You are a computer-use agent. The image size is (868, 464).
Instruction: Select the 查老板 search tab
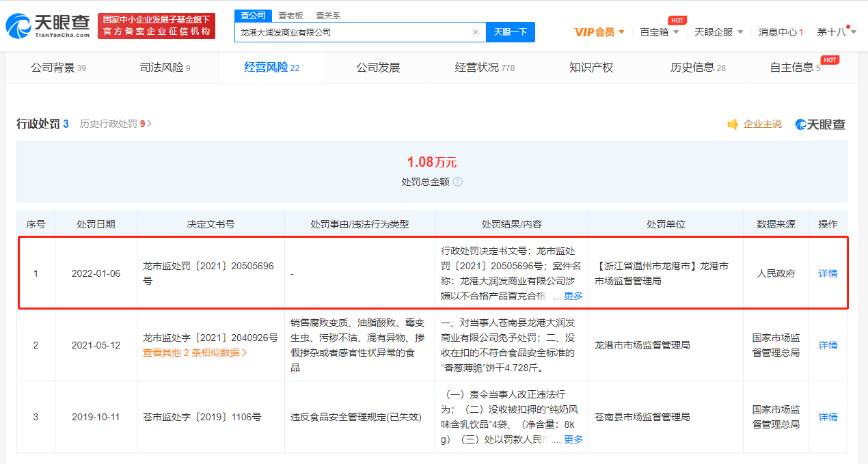point(290,15)
